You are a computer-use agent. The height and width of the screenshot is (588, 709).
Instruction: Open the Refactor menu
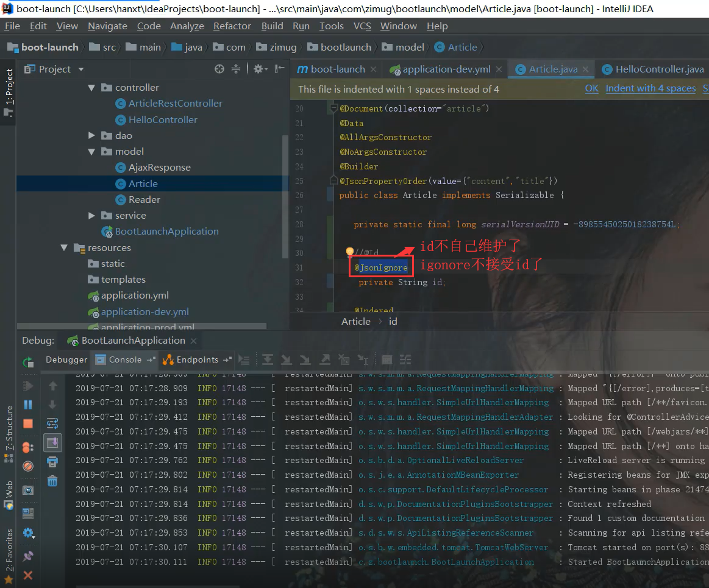[232, 26]
